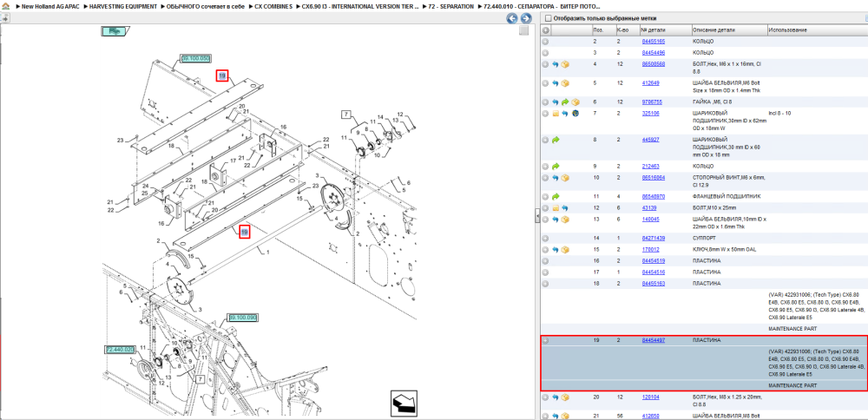Image resolution: width=868 pixels, height=420 pixels.
Task: Click the blue arrow icon for part 412649
Action: [x=556, y=83]
